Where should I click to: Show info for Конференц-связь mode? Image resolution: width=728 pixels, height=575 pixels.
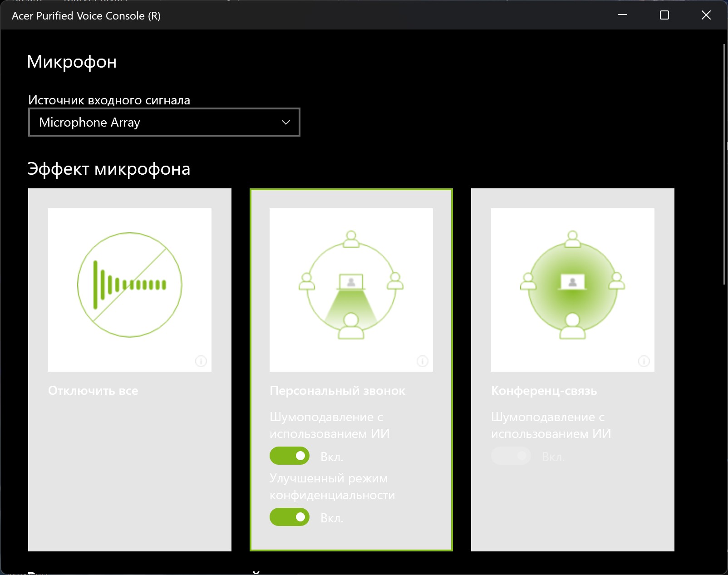644,361
